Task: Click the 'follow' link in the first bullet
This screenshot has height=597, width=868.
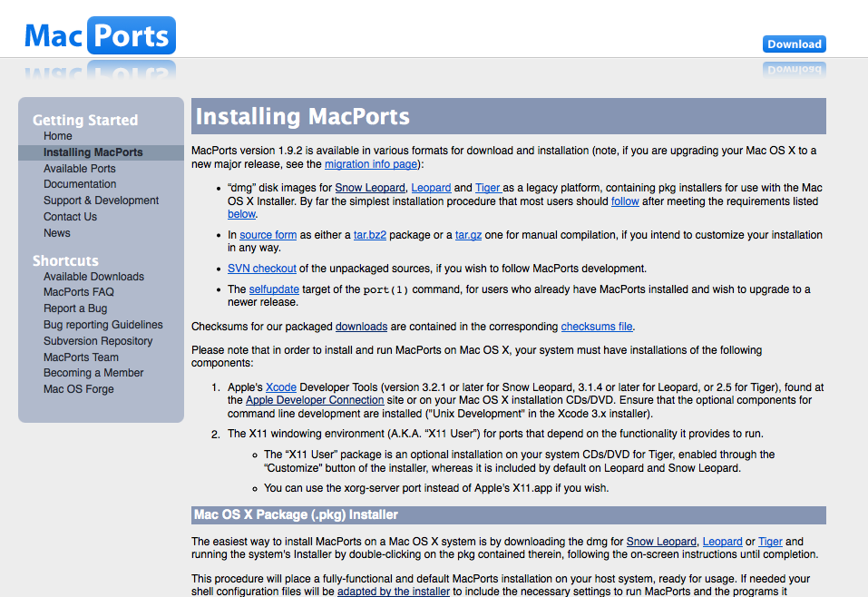Action: tap(625, 201)
